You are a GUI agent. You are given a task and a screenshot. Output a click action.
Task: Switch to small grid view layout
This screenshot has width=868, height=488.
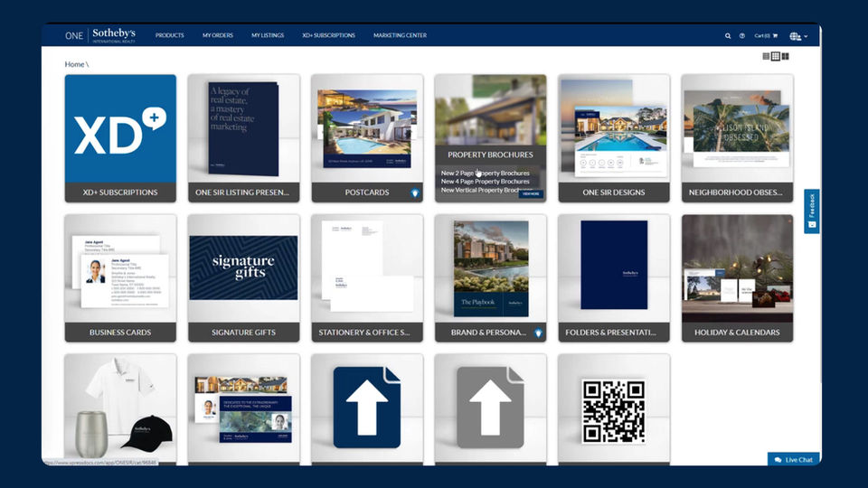click(766, 56)
